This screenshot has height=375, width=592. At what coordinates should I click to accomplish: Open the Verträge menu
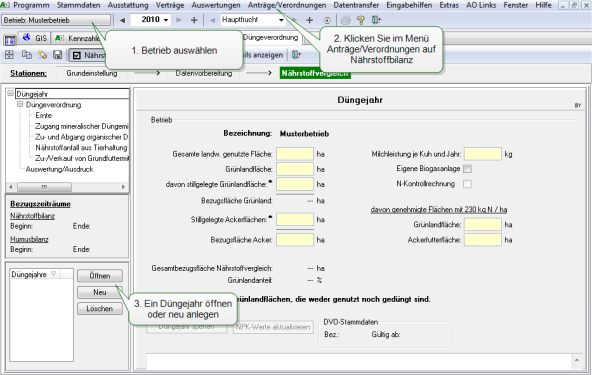click(x=170, y=5)
